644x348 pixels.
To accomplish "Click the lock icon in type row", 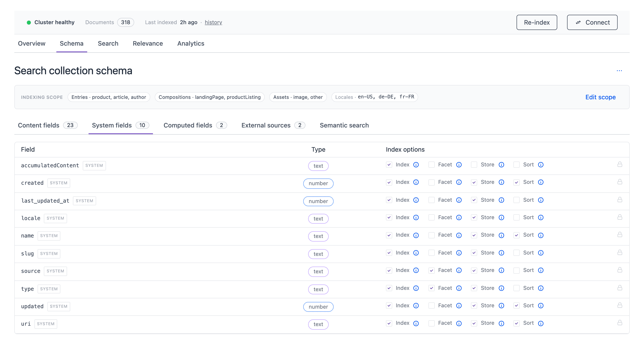I will point(619,288).
